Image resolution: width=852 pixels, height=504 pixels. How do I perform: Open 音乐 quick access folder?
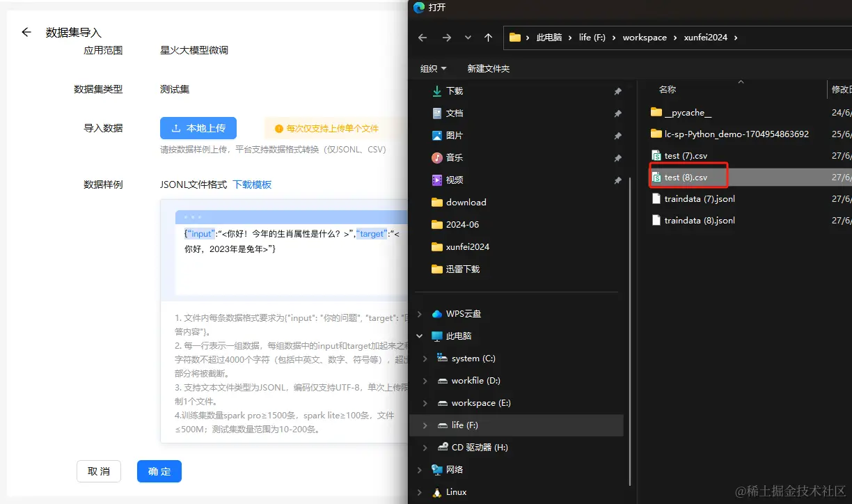point(455,158)
